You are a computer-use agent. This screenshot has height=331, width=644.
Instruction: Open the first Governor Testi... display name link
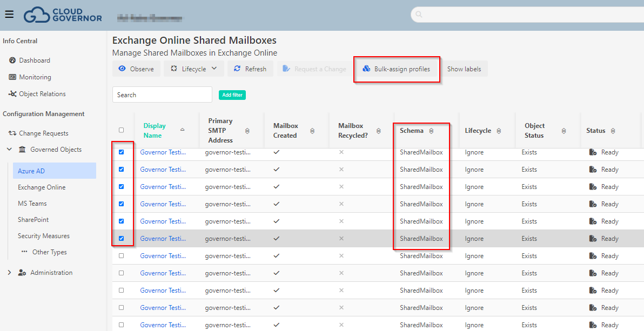pyautogui.click(x=162, y=152)
